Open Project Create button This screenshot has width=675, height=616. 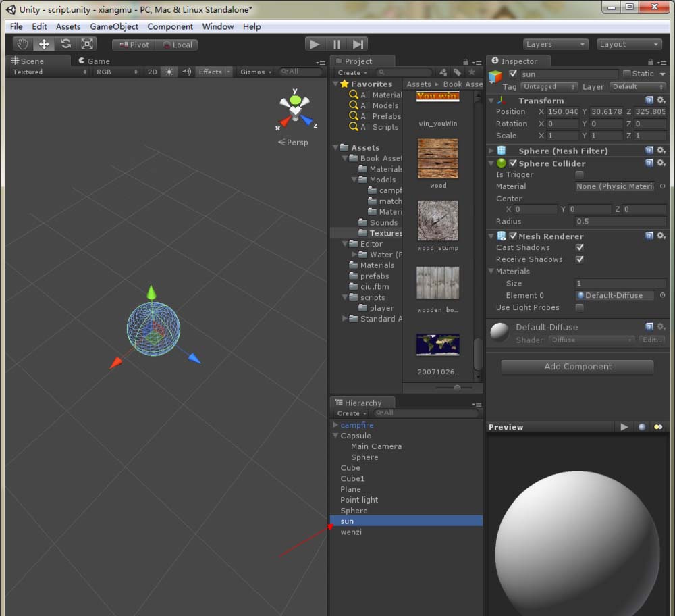point(352,72)
